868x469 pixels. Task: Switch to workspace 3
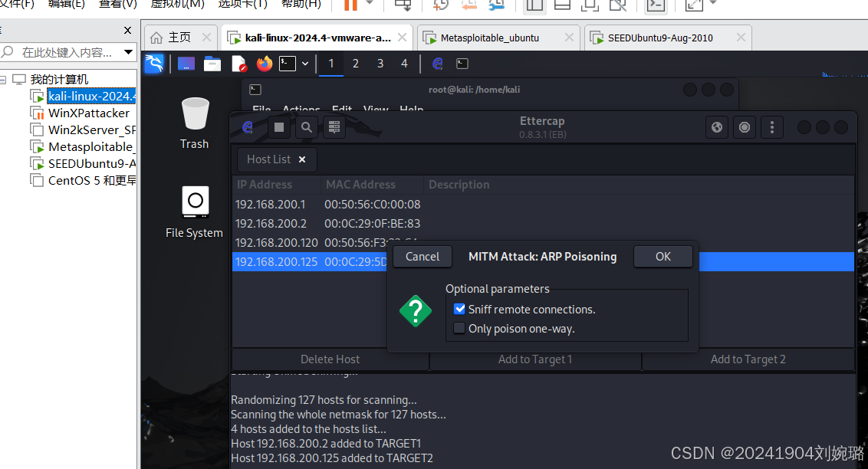coord(380,64)
